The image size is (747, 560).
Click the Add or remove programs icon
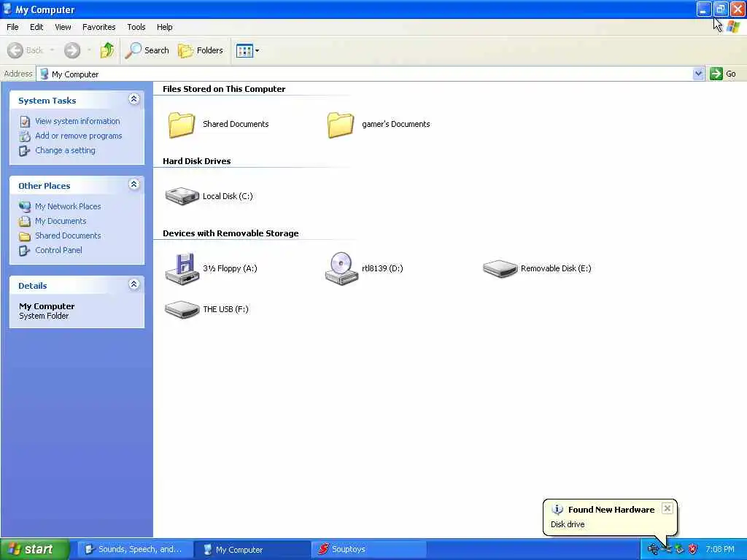[x=25, y=136]
